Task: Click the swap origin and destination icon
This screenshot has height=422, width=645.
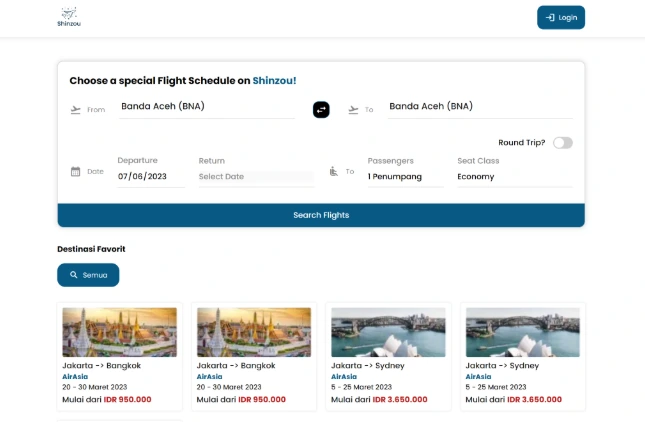Action: pyautogui.click(x=321, y=109)
